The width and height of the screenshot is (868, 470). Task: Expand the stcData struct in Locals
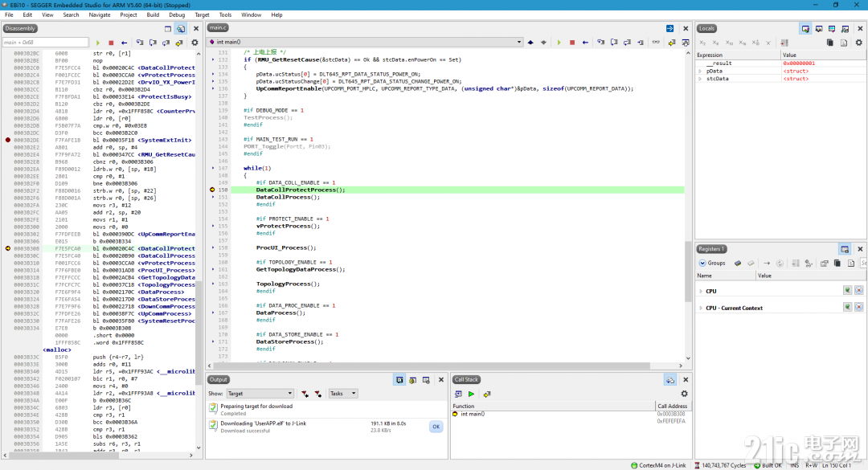click(x=700, y=79)
